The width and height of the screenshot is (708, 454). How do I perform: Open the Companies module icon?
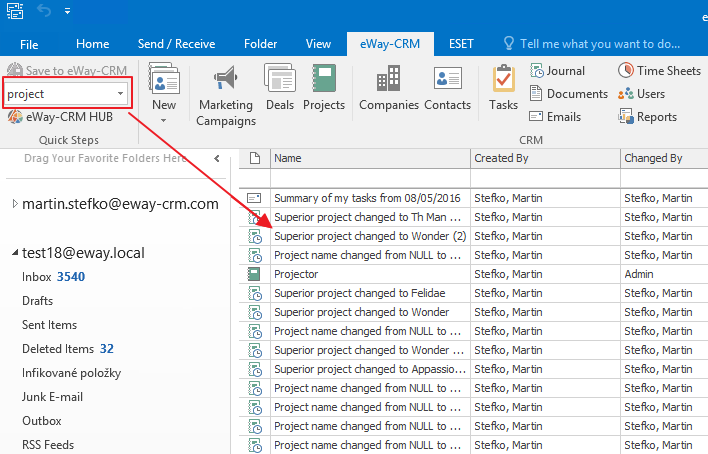pos(388,79)
